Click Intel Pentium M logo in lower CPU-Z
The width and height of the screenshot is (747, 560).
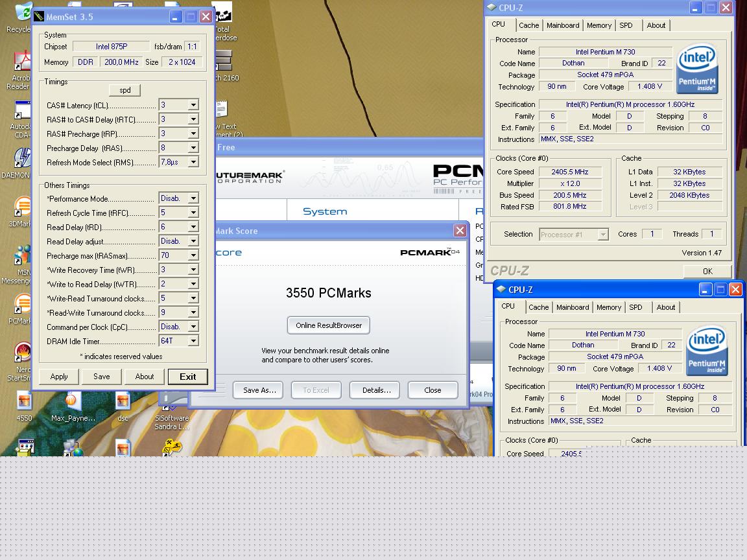coord(707,351)
